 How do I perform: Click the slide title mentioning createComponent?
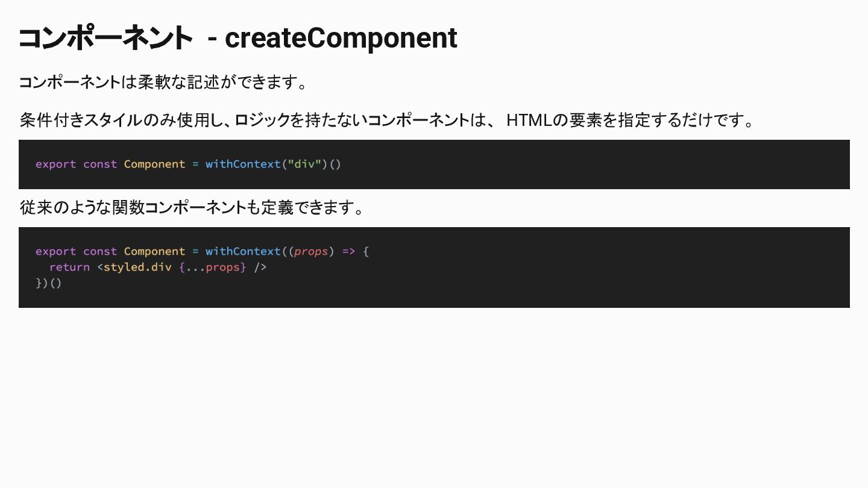coord(237,39)
